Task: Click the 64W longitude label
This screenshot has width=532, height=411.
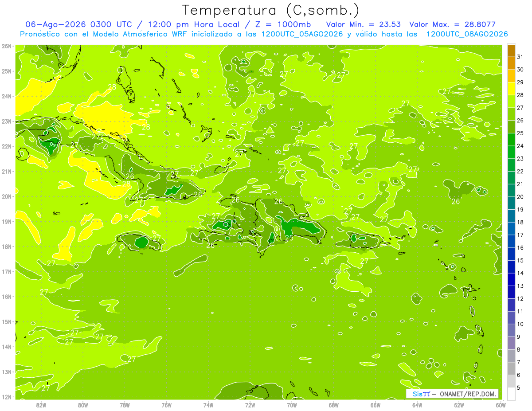Action: tap(417, 405)
